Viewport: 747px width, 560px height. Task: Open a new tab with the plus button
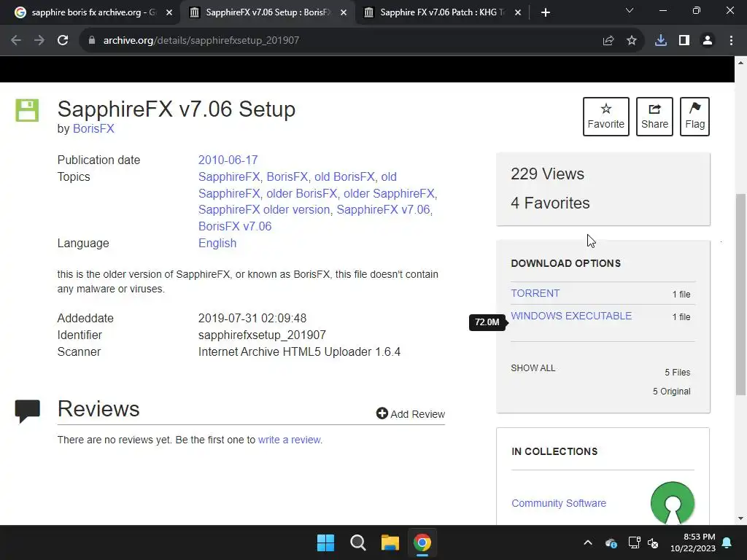(546, 13)
